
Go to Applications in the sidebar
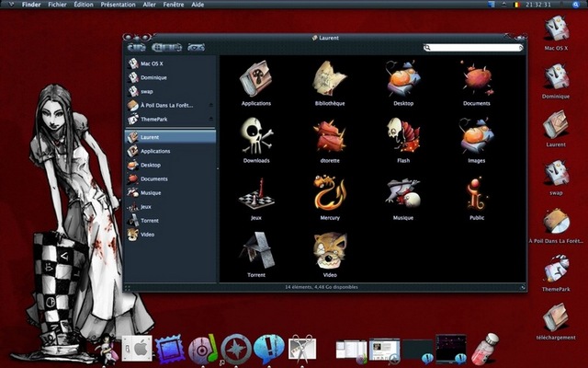point(171,151)
